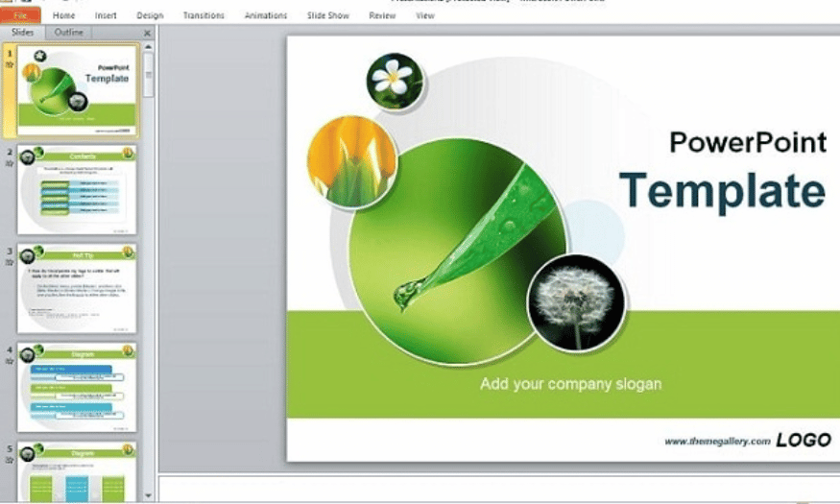The height and width of the screenshot is (504, 840).
Task: Select slide 4 Diagram thumbnail
Action: coord(77,387)
